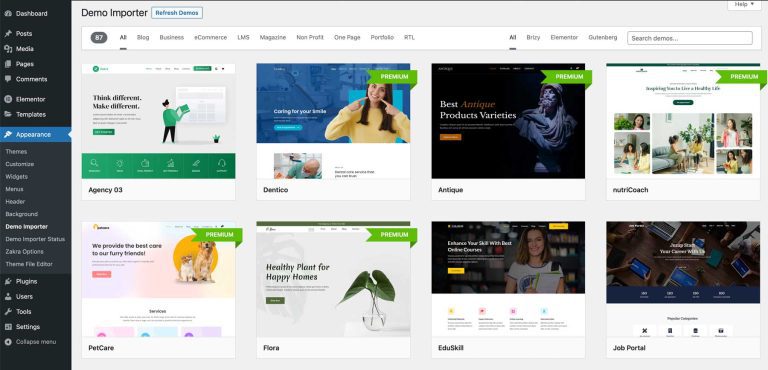This screenshot has height=370, width=768.
Task: Click the Comments bubble icon
Action: coord(8,79)
